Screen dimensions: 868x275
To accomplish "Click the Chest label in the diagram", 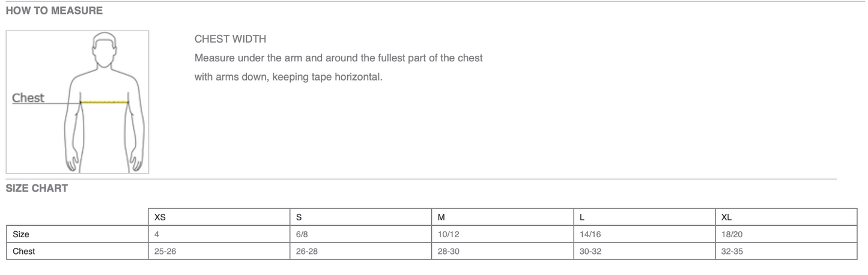I will [x=28, y=98].
